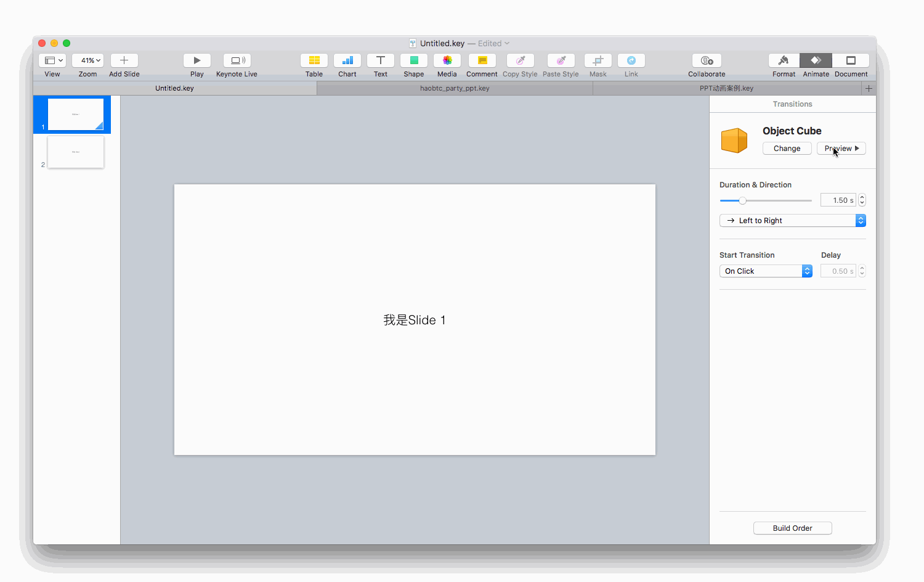Click the Collaborate icon
924x582 pixels.
click(x=707, y=60)
